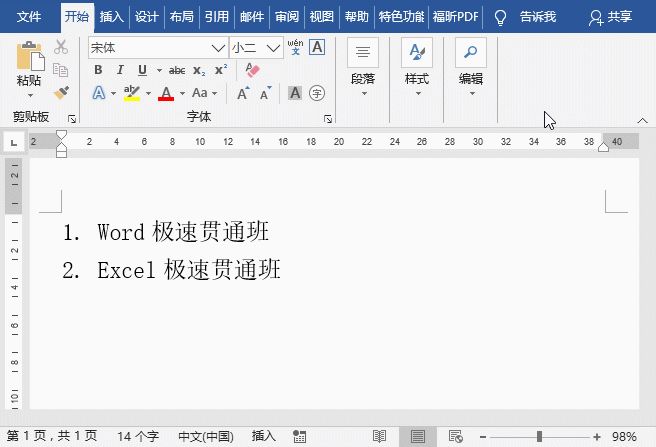Expand the text effects arrow
The height and width of the screenshot is (447, 656).
(113, 93)
